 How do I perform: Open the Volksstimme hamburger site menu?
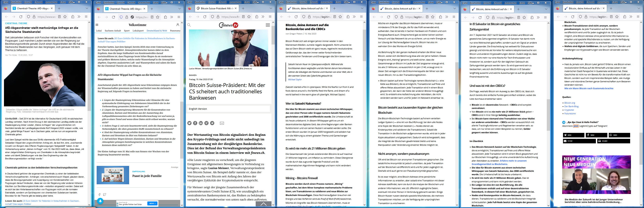point(97,25)
